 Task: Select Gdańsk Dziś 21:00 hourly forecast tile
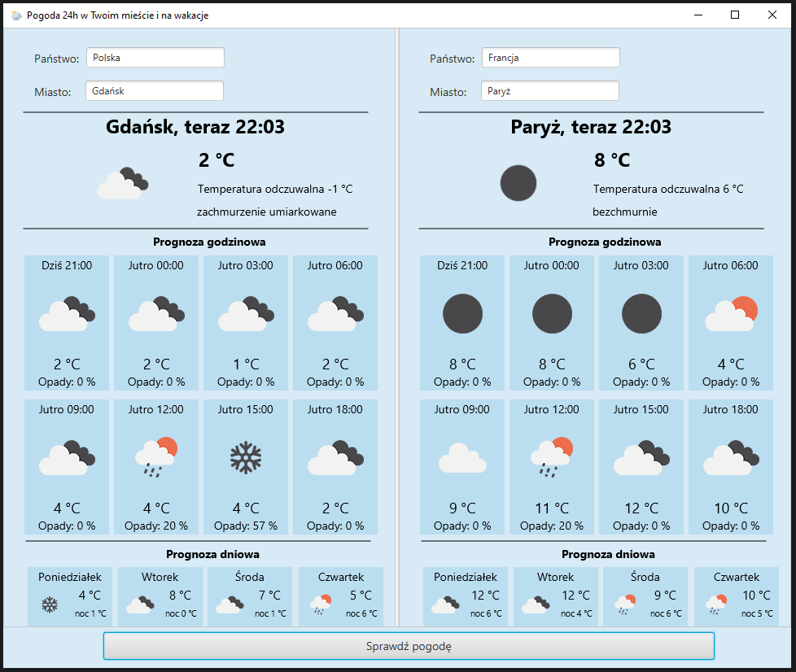pyautogui.click(x=67, y=323)
